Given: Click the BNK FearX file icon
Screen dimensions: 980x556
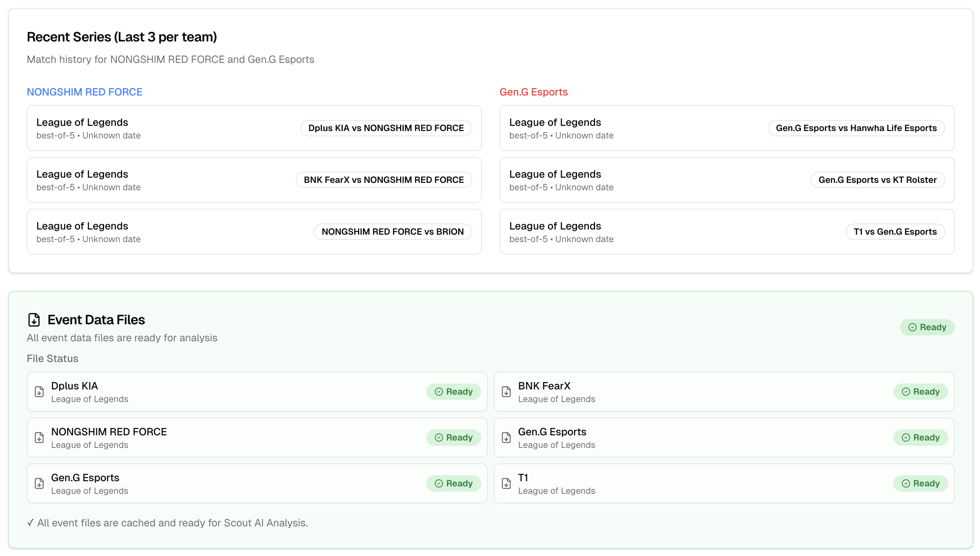Looking at the screenshot, I should click(506, 391).
